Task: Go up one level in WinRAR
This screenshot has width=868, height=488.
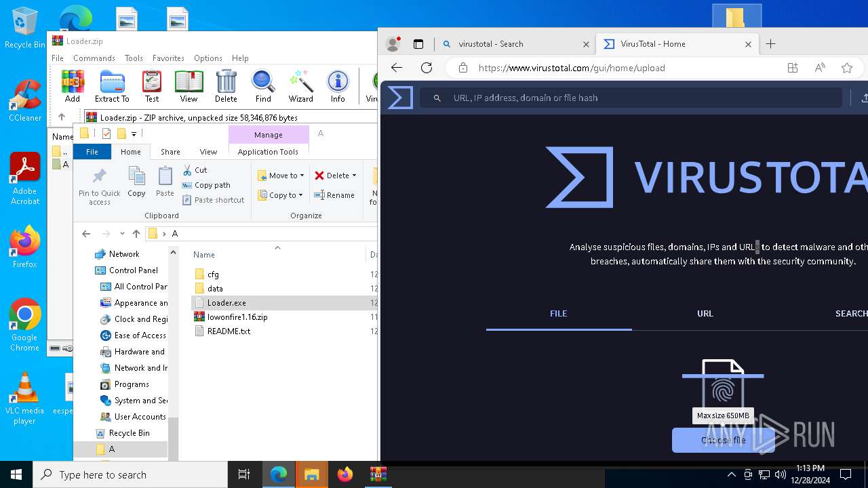Action: [x=62, y=117]
